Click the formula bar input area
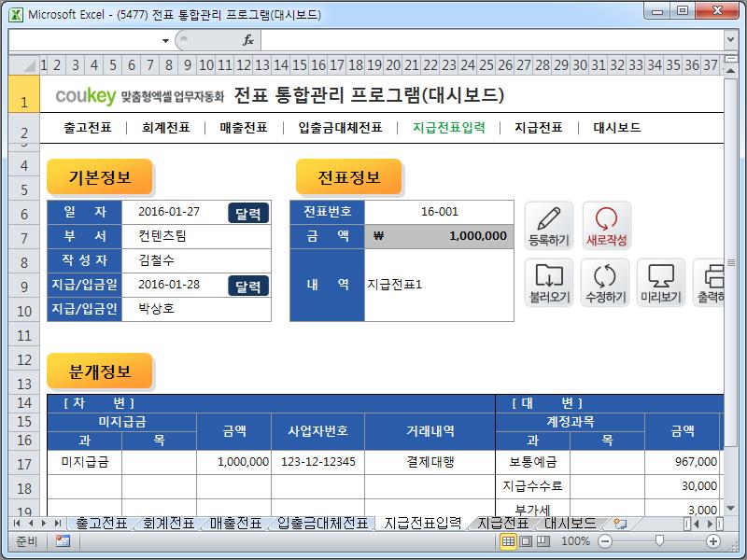 [x=492, y=40]
